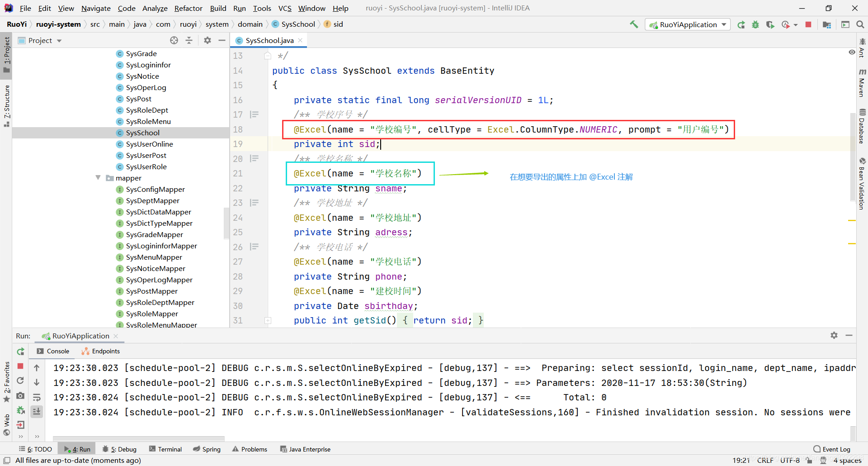Open the Terminal tool window
The width and height of the screenshot is (868, 466).
(165, 449)
